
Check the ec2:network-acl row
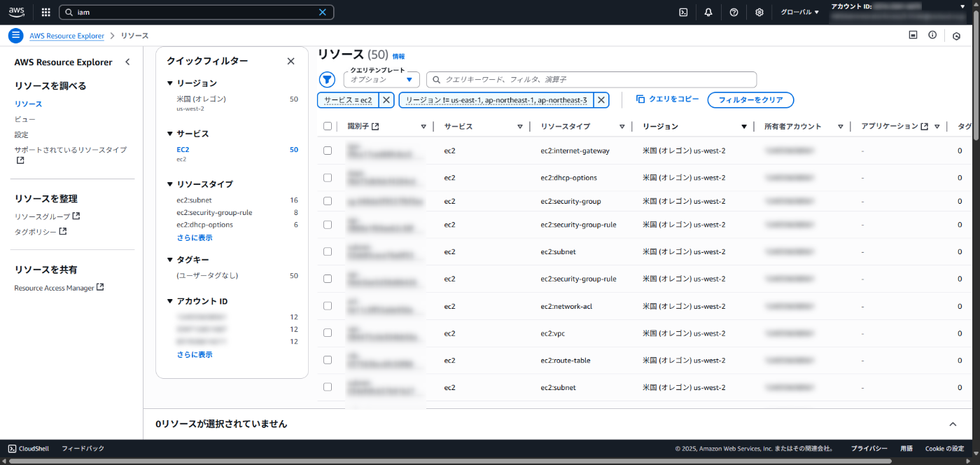328,307
